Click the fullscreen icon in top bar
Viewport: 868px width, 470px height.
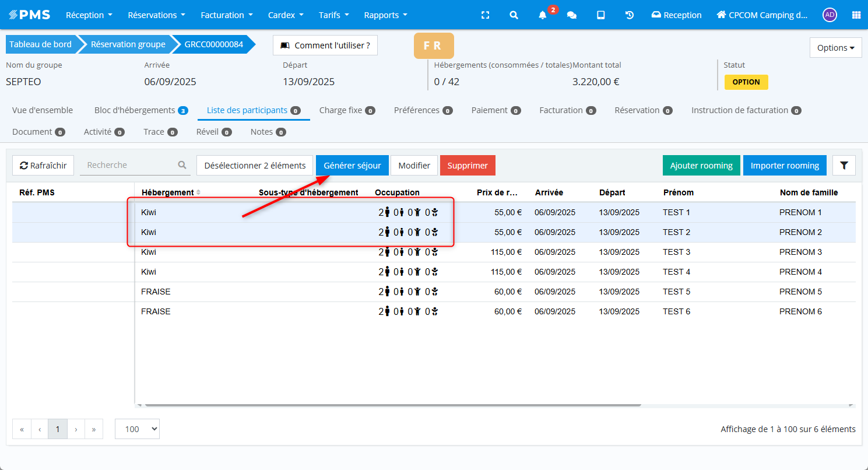[485, 15]
